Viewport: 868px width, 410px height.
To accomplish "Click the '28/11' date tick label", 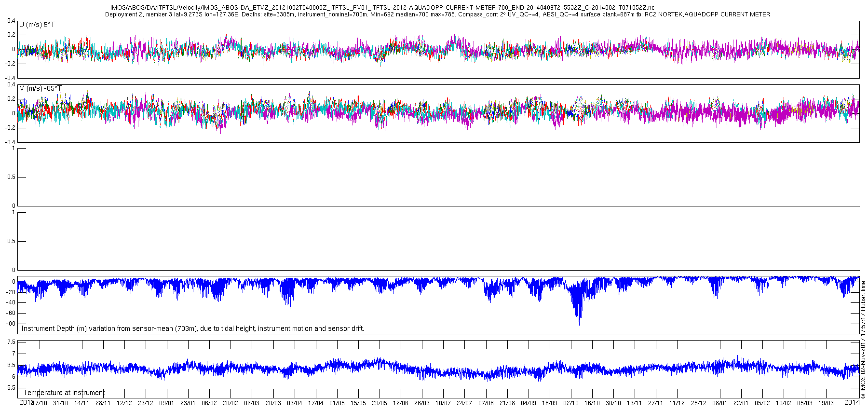I will pos(103,403).
